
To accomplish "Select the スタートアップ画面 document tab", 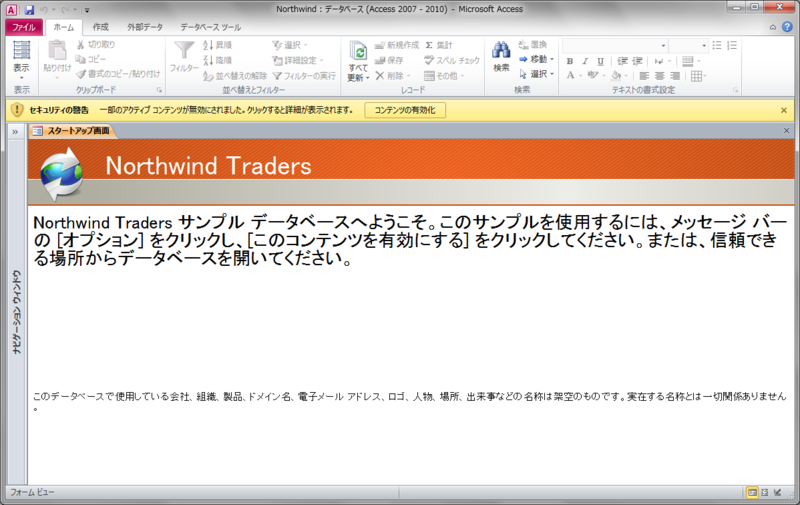I will pos(72,131).
